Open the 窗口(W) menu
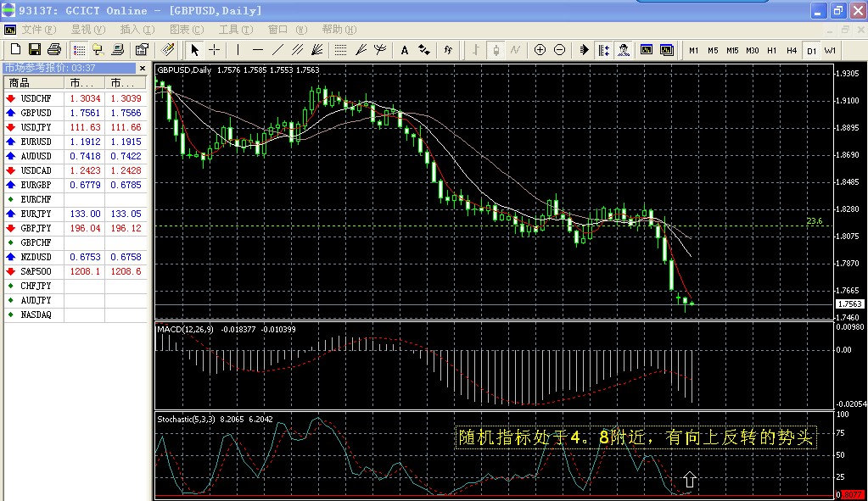This screenshot has width=868, height=501. tap(288, 30)
